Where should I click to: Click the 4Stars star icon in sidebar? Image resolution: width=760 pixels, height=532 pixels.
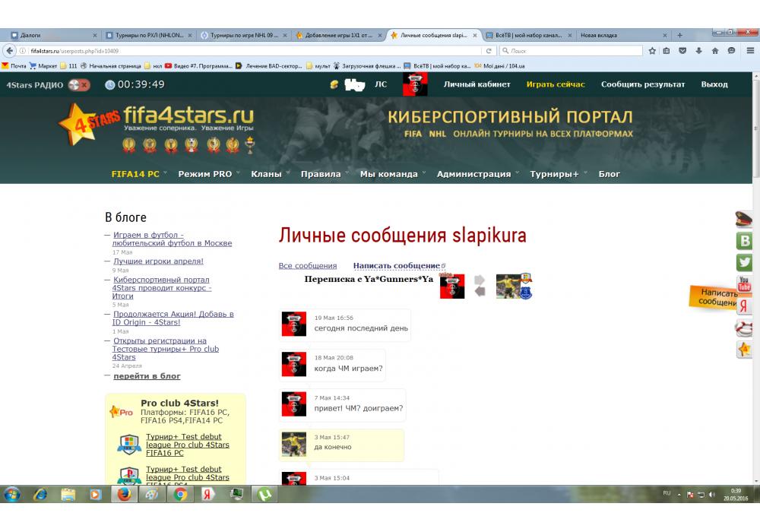745,350
